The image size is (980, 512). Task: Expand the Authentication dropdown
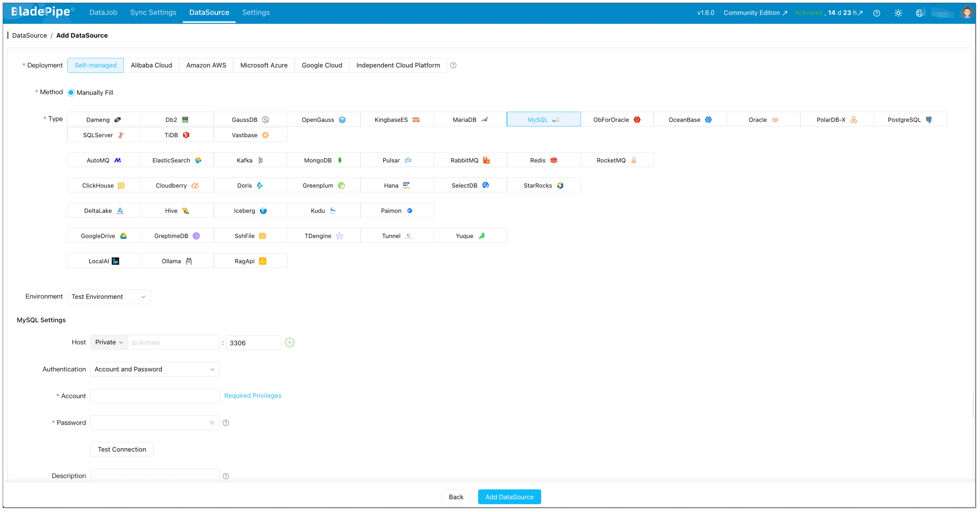coord(155,369)
